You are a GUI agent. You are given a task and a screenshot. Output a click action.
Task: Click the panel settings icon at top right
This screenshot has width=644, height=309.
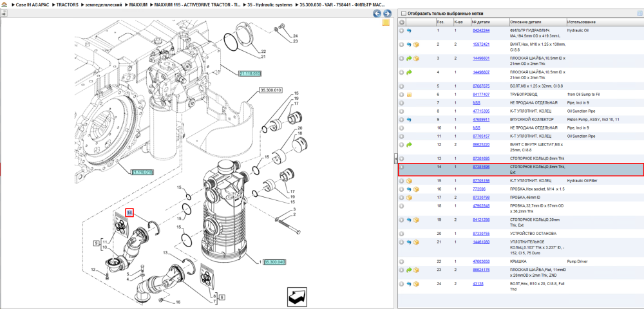[x=639, y=13]
